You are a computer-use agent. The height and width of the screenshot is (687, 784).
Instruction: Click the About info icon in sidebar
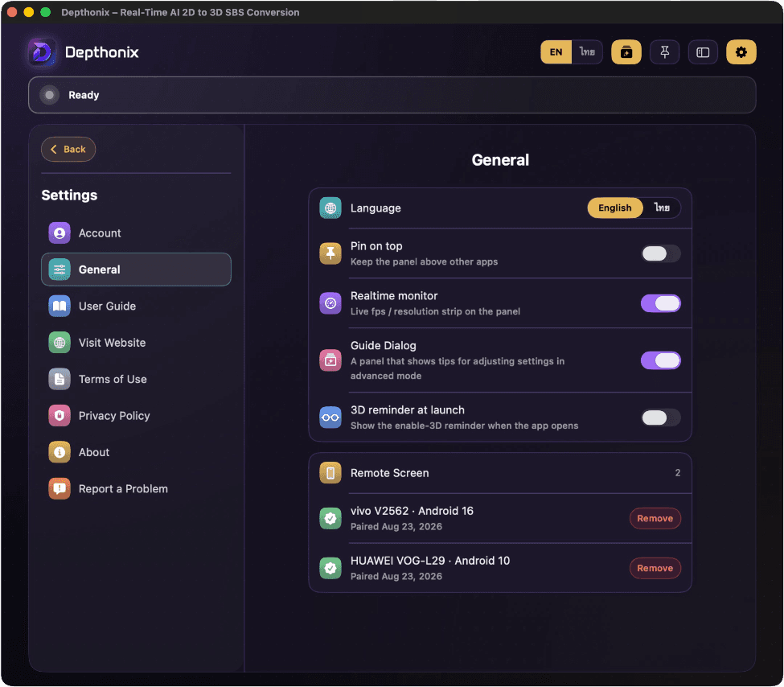click(x=59, y=452)
